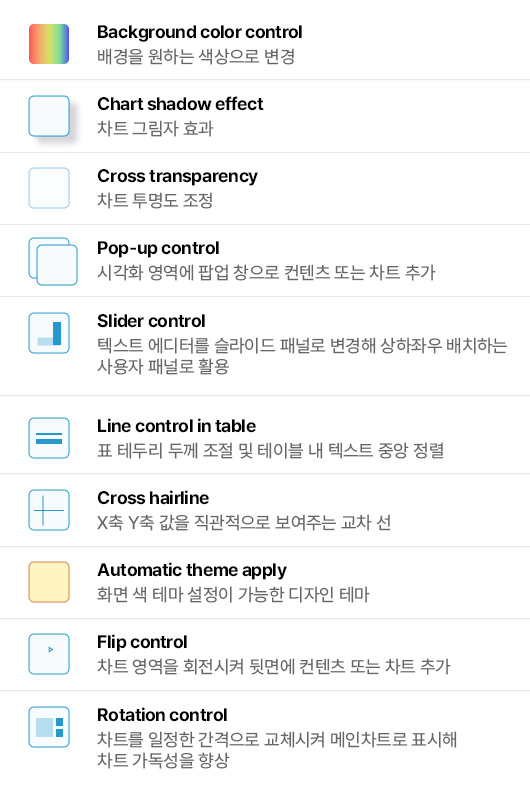Choose the Pop-up control heading text
The height and width of the screenshot is (790, 530).
(158, 248)
